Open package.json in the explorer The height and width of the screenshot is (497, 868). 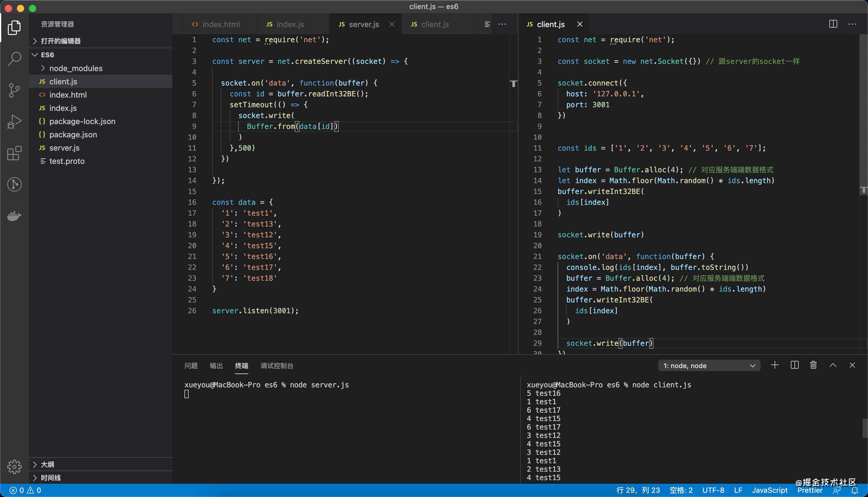point(101,134)
